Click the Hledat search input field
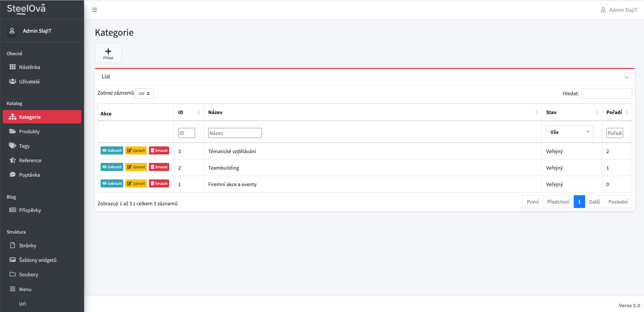 pyautogui.click(x=606, y=94)
